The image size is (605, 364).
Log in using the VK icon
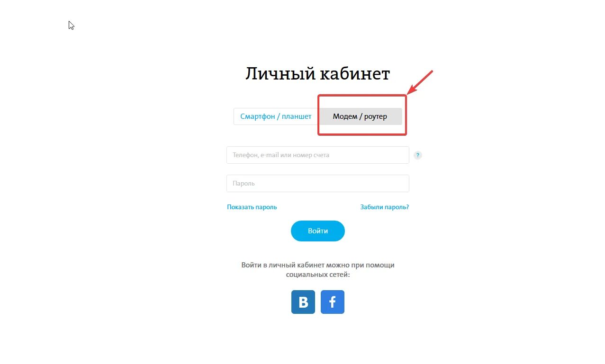[x=303, y=302]
